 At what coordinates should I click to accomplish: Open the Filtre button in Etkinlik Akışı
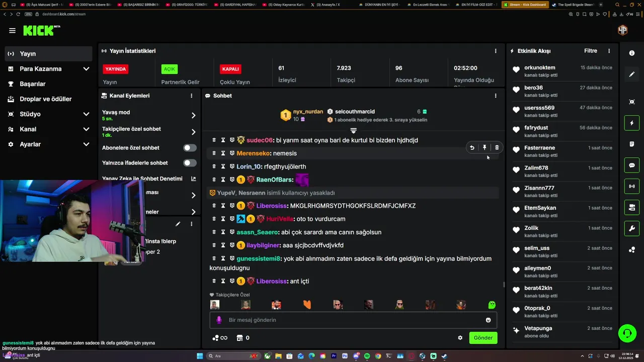tap(591, 51)
